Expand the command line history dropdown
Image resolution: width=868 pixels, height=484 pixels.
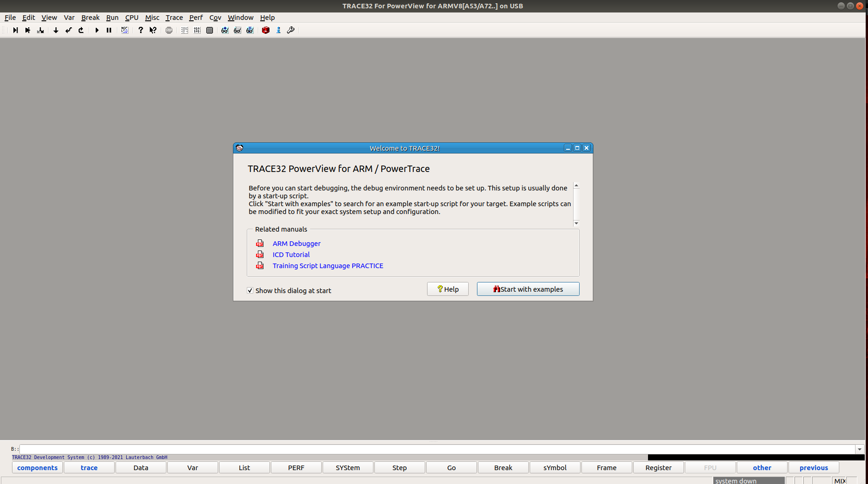[x=859, y=449]
